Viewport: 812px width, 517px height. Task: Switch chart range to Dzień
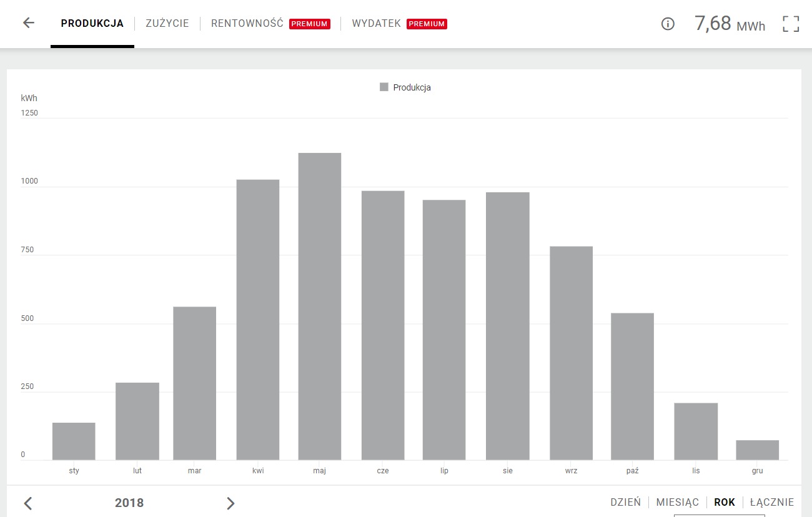[625, 502]
